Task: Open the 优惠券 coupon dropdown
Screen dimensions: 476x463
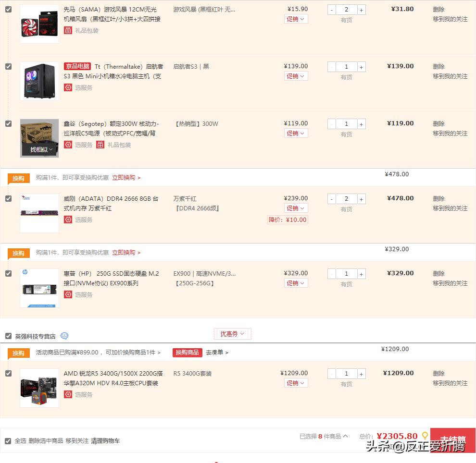Action: click(232, 334)
